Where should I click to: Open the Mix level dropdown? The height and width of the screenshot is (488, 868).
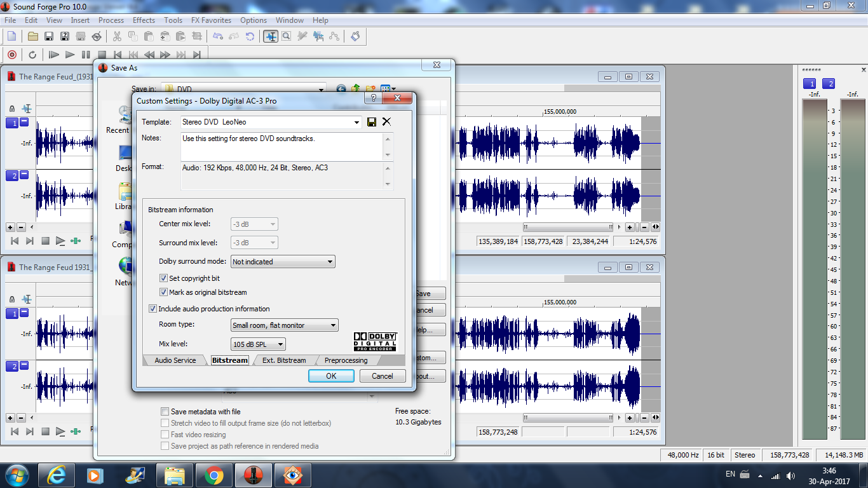click(280, 344)
